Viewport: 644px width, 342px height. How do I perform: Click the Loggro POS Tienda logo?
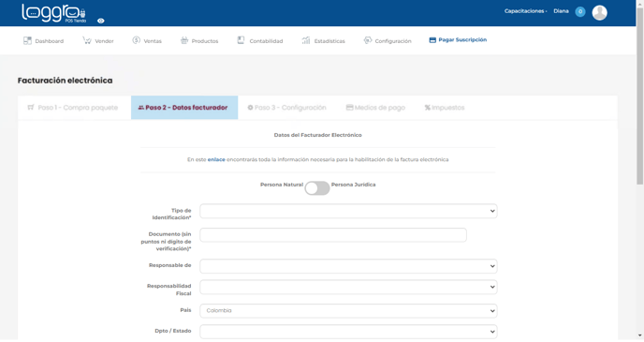[53, 13]
